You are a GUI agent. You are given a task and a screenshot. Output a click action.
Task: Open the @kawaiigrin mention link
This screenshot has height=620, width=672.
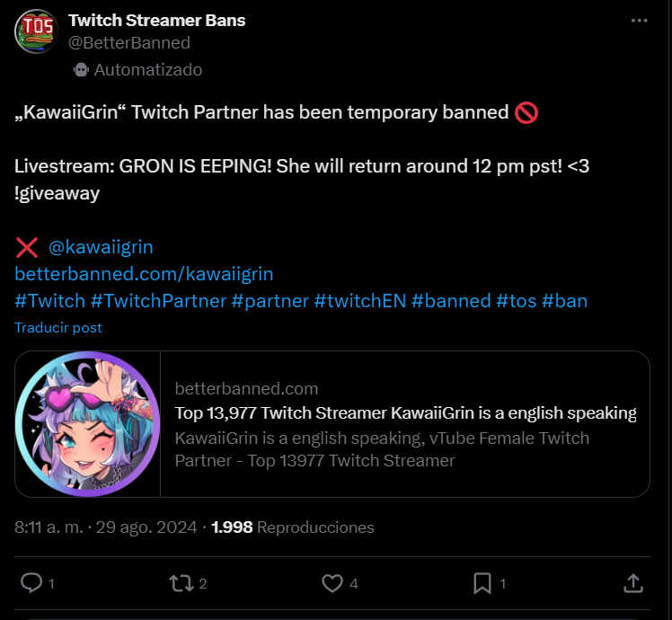point(101,247)
